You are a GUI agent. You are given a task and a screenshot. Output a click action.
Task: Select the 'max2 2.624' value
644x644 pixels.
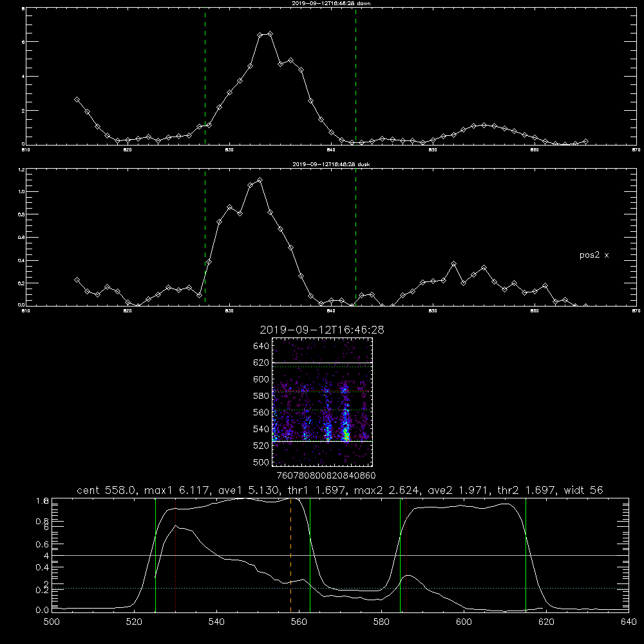point(386,490)
